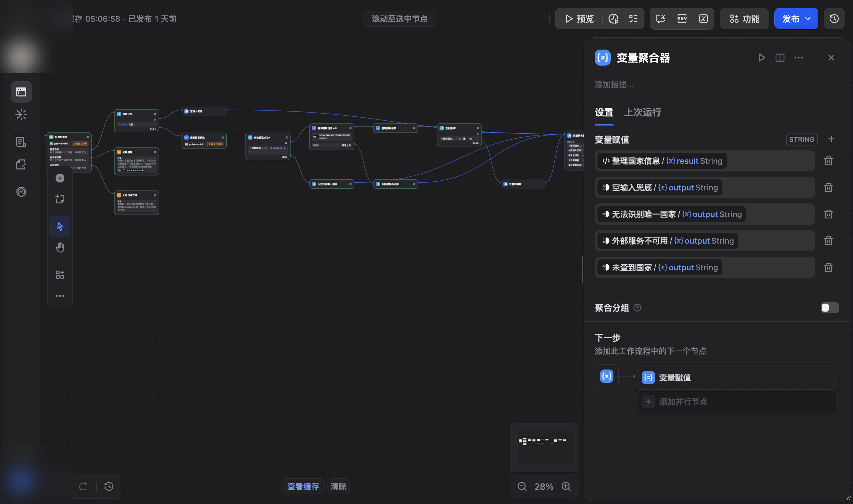Screen dimensions: 853x504
Task: Open the global variables icon
Action: tap(703, 19)
